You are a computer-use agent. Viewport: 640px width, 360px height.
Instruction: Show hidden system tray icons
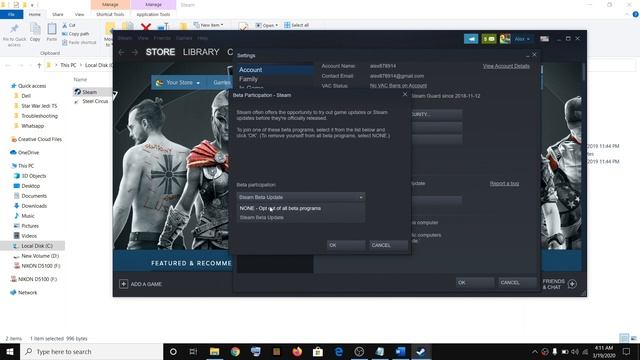[535, 351]
